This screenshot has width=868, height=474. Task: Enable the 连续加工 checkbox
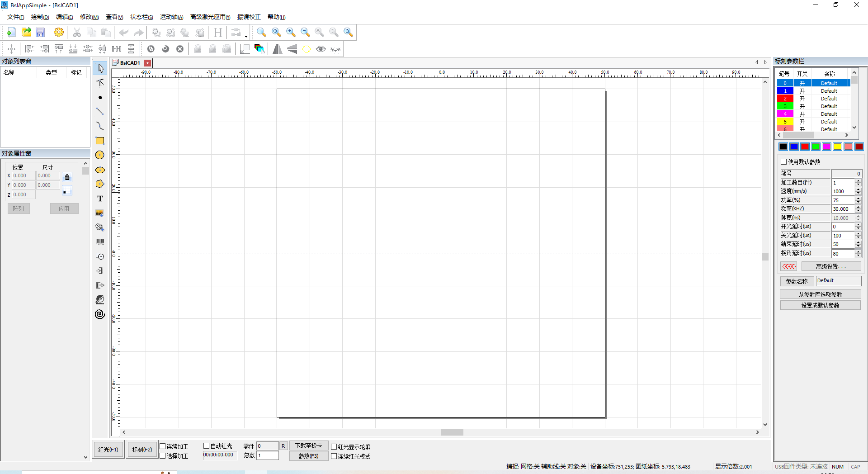point(163,446)
